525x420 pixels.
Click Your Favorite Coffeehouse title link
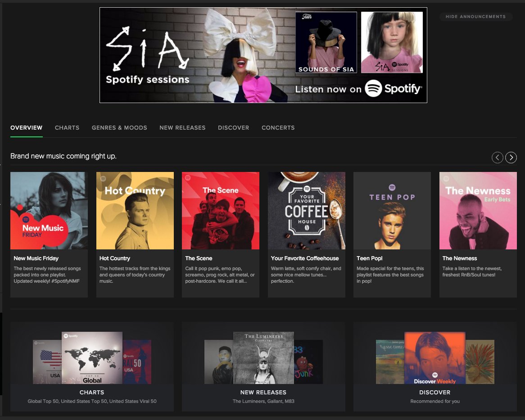click(305, 258)
